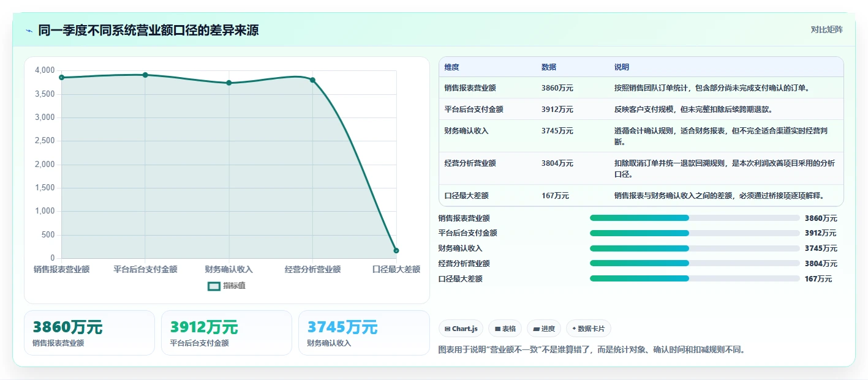Select the 进度 chip

point(544,329)
